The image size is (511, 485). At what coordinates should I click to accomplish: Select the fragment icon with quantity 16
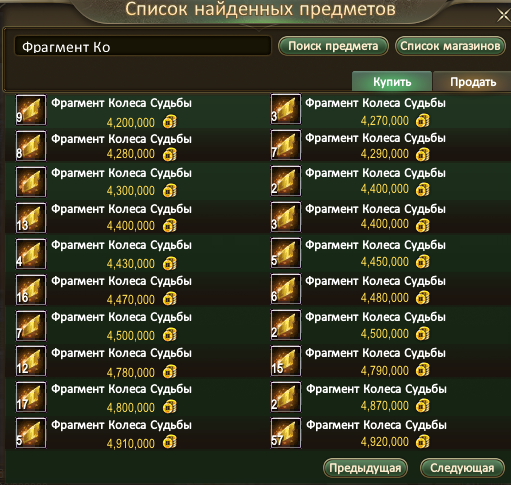click(31, 290)
